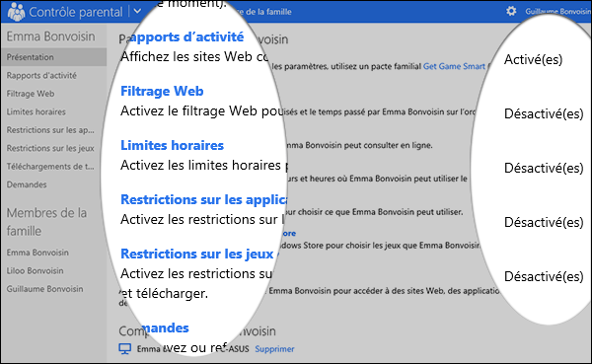Click the Membres de la famille heading
592x364 pixels.
click(46, 222)
